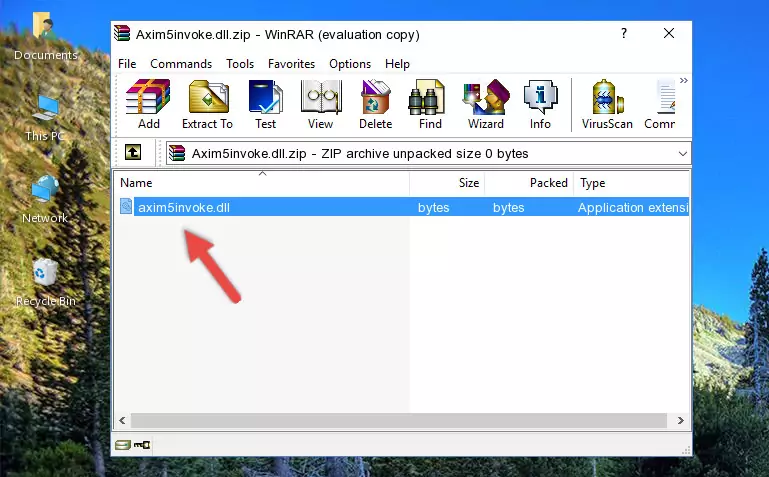Click the Add toolbar icon
This screenshot has height=477, width=769.
[148, 104]
